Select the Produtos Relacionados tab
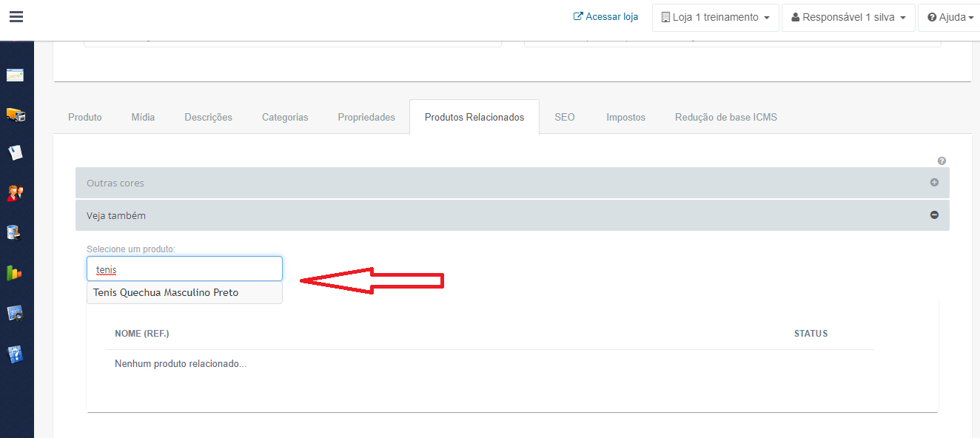The height and width of the screenshot is (438, 980). pos(474,117)
